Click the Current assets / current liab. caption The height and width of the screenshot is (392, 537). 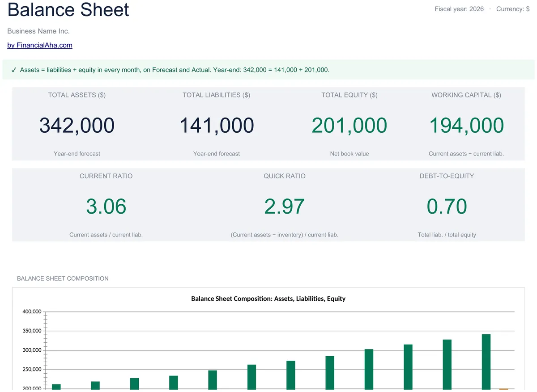point(106,235)
